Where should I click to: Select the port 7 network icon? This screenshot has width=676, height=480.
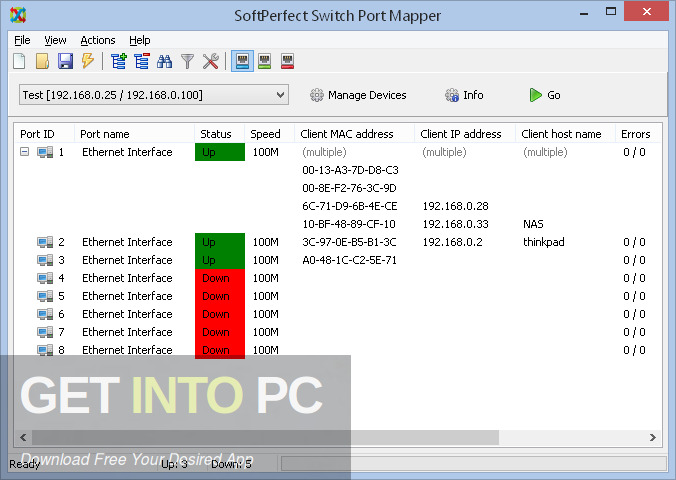coord(45,332)
